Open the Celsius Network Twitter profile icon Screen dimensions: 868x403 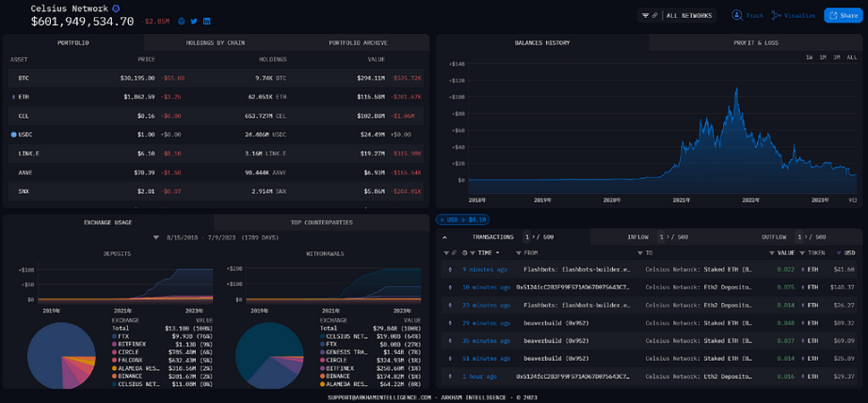(x=194, y=21)
